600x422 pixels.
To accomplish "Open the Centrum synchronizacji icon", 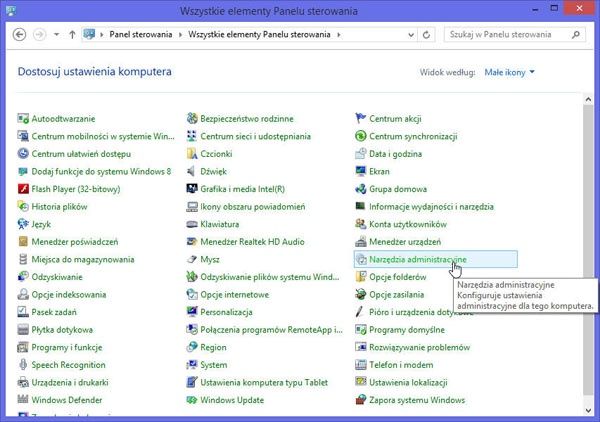I will click(360, 136).
